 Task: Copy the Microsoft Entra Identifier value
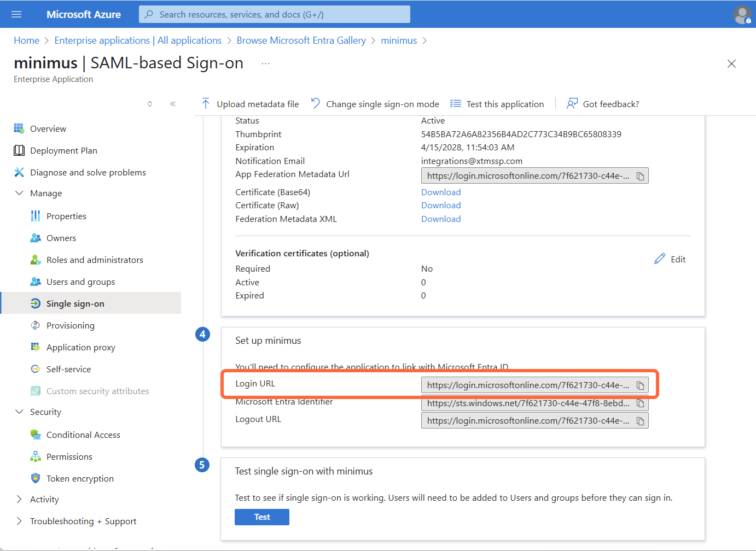pyautogui.click(x=640, y=403)
